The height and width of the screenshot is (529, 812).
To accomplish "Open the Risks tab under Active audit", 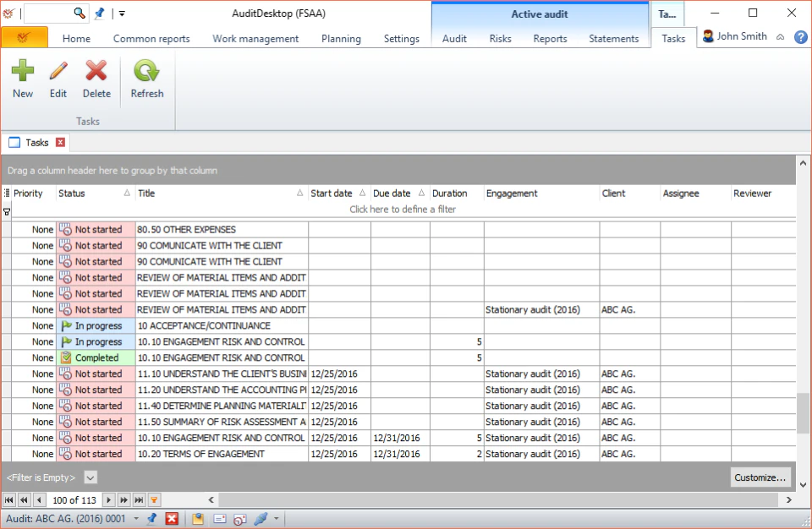I will click(500, 38).
